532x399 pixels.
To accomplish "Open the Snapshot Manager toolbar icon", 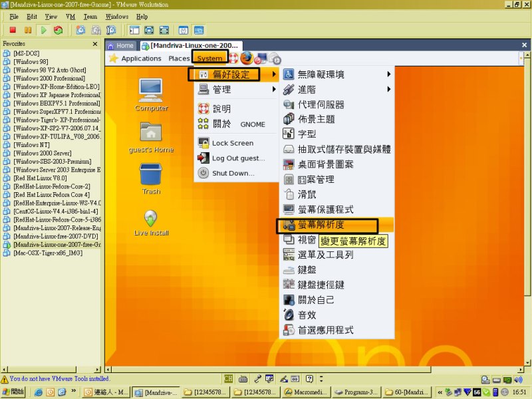I will tap(111, 30).
